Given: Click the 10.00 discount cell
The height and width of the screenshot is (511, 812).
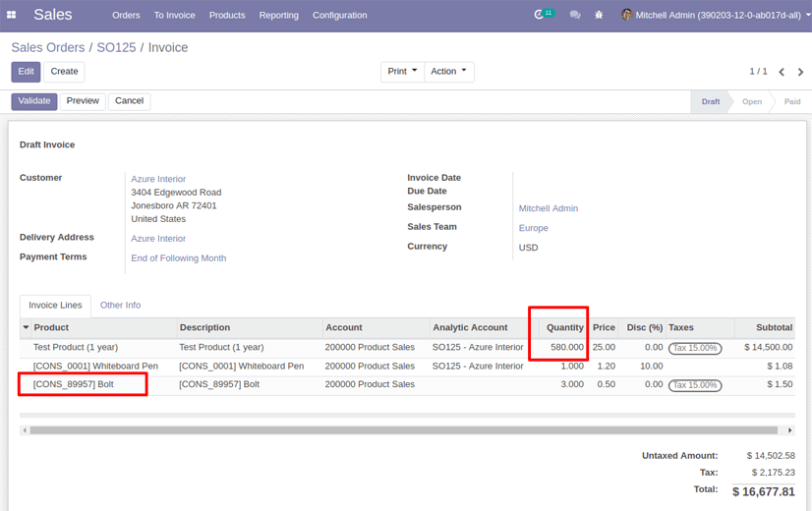Looking at the screenshot, I should (652, 366).
